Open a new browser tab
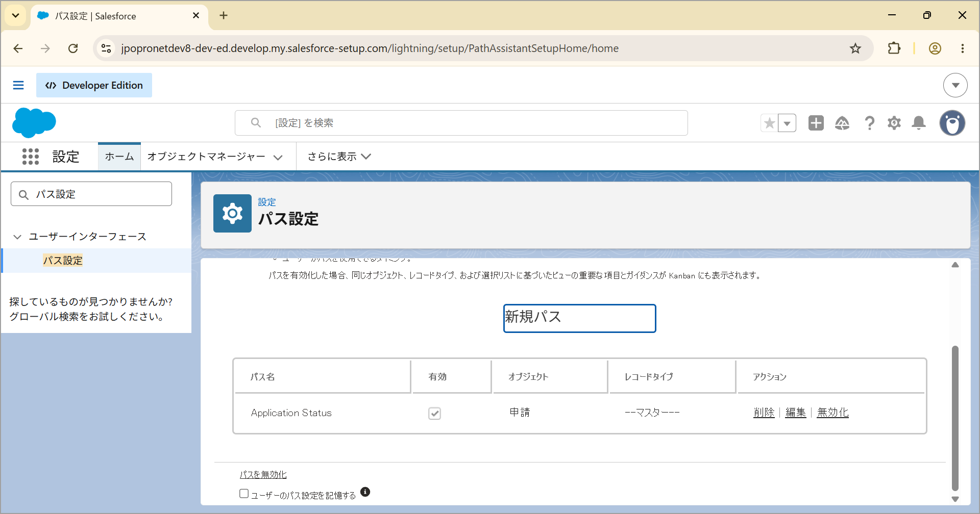 [x=224, y=15]
